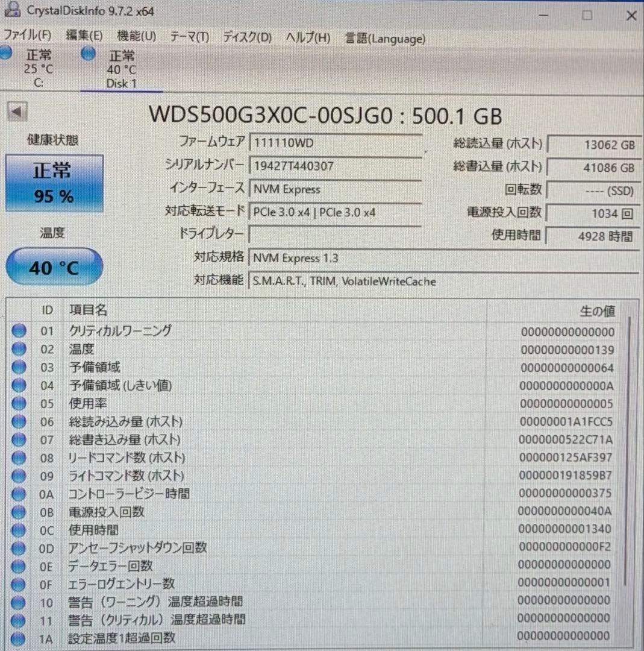Click the ID column header
Viewport: 644px width, 651px height.
47,310
